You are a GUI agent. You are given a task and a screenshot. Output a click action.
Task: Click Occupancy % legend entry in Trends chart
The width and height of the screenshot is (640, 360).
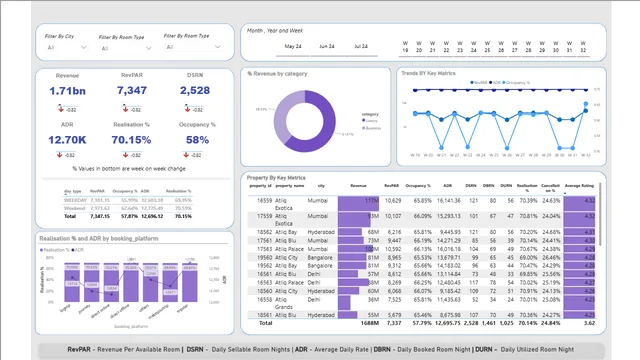(x=516, y=82)
